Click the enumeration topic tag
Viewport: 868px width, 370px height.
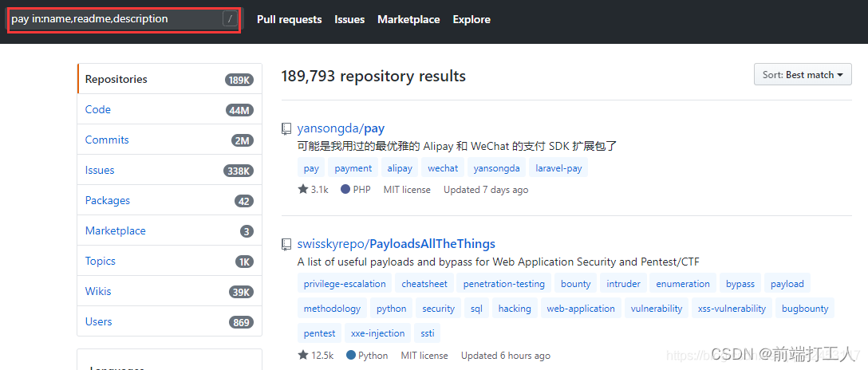pyautogui.click(x=683, y=284)
